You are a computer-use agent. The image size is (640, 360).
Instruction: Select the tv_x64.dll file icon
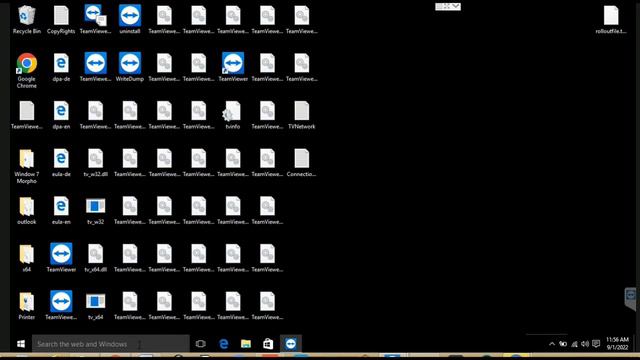(96, 258)
